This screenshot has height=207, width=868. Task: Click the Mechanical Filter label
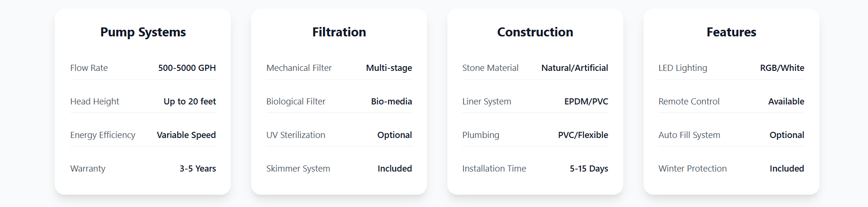pyautogui.click(x=299, y=68)
